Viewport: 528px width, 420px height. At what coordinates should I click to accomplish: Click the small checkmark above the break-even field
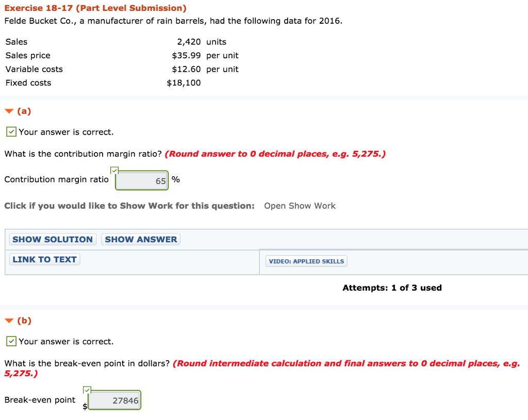click(x=87, y=390)
